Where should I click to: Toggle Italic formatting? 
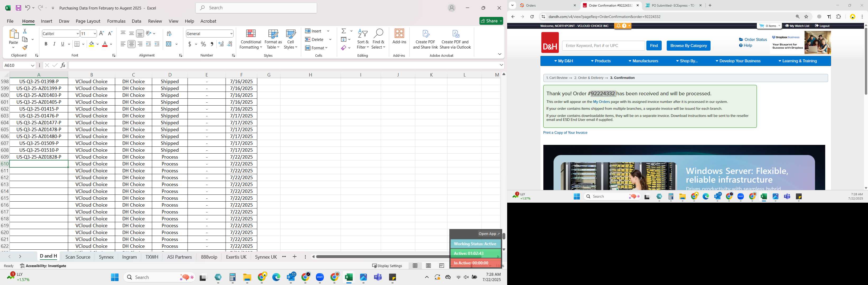(x=54, y=44)
